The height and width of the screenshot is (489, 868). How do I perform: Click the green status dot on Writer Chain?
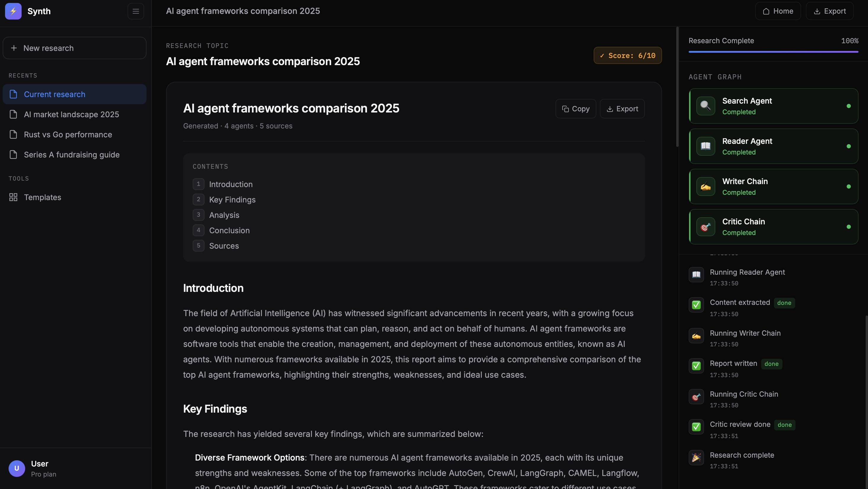[x=848, y=186]
